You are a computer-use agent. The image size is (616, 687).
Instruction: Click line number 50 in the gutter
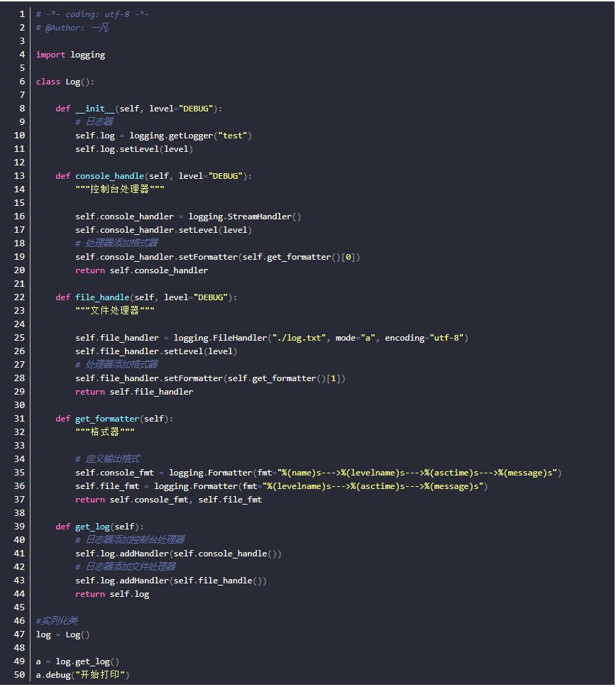point(20,675)
